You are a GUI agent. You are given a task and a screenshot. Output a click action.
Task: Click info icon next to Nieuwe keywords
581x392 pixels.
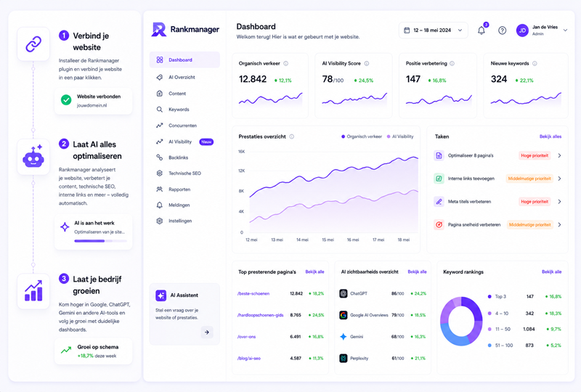coord(535,63)
